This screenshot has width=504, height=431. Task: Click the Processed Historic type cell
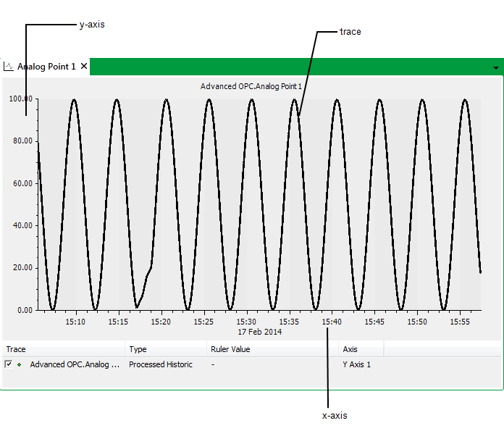(161, 364)
